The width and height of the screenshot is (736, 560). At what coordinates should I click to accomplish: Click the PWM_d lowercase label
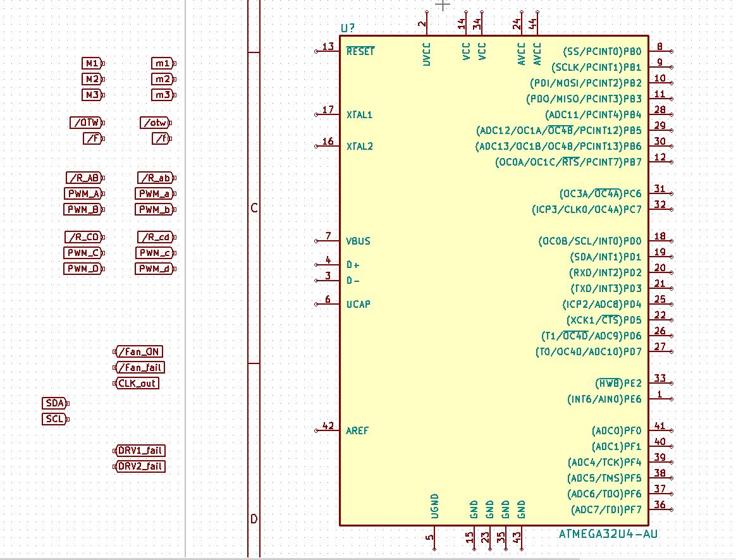(156, 269)
